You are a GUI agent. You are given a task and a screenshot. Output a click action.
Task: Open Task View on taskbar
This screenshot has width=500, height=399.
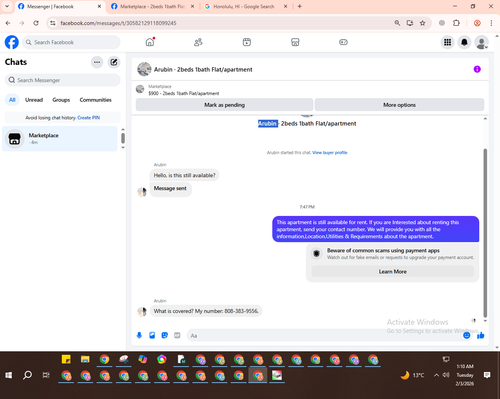[46, 375]
